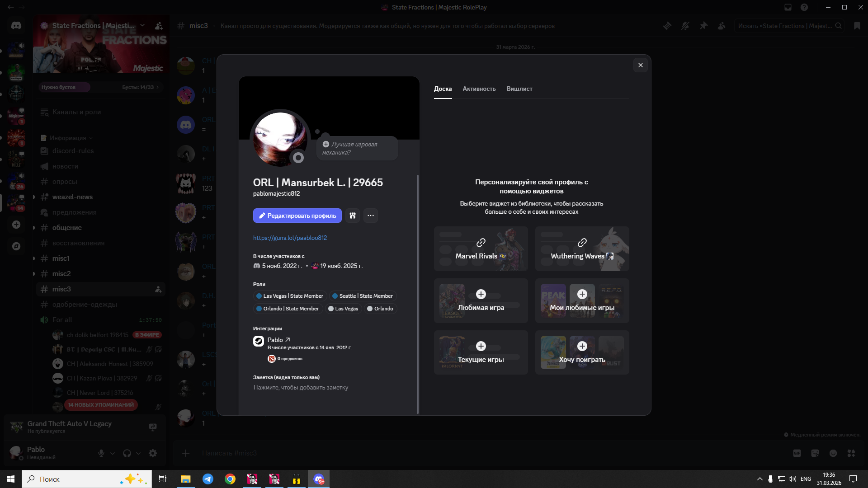Add a Любимая игра widget

tap(481, 295)
